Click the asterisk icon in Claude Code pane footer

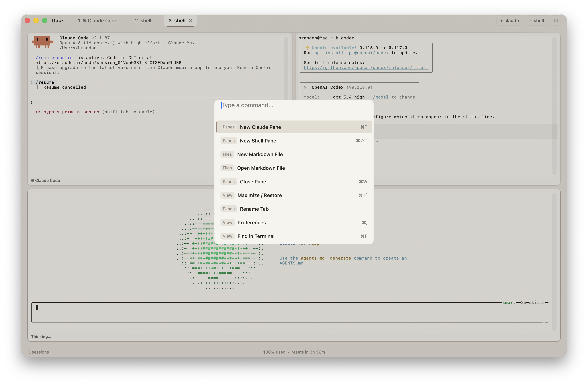[x=32, y=181]
